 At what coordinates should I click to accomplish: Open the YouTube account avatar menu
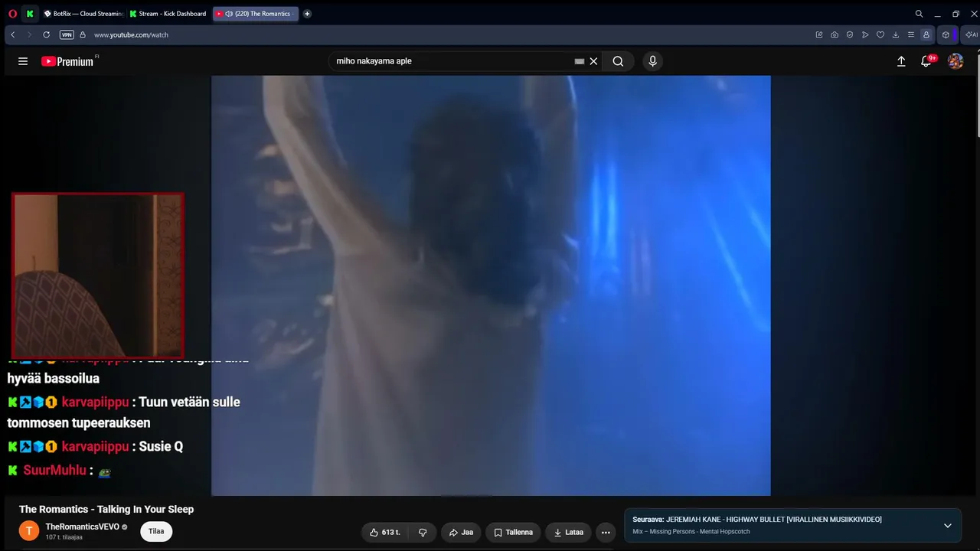(955, 61)
